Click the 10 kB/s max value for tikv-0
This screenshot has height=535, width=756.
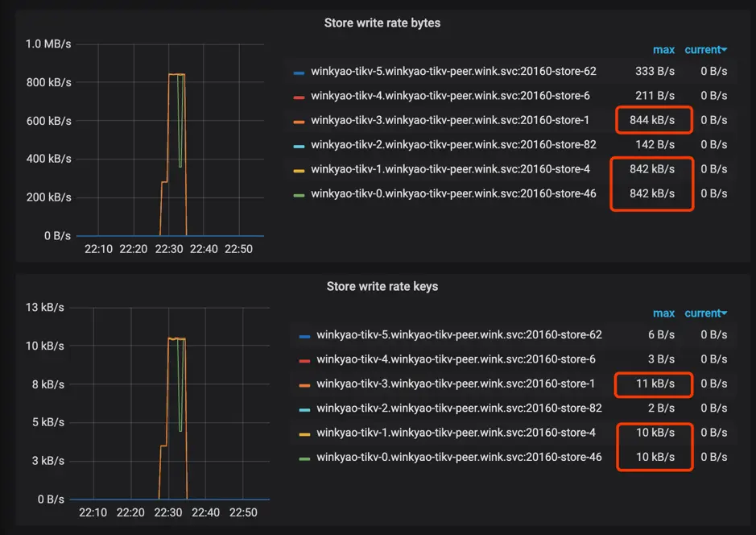click(x=655, y=457)
